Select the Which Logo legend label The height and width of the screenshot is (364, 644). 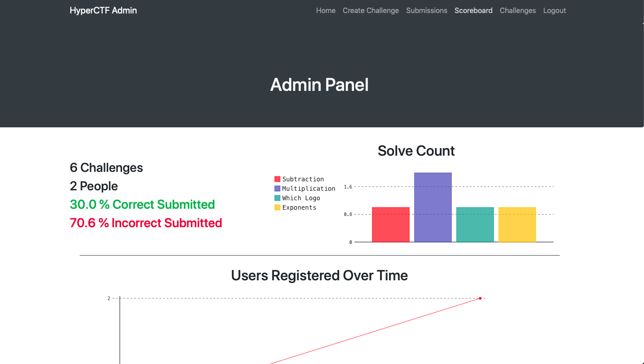pos(301,198)
